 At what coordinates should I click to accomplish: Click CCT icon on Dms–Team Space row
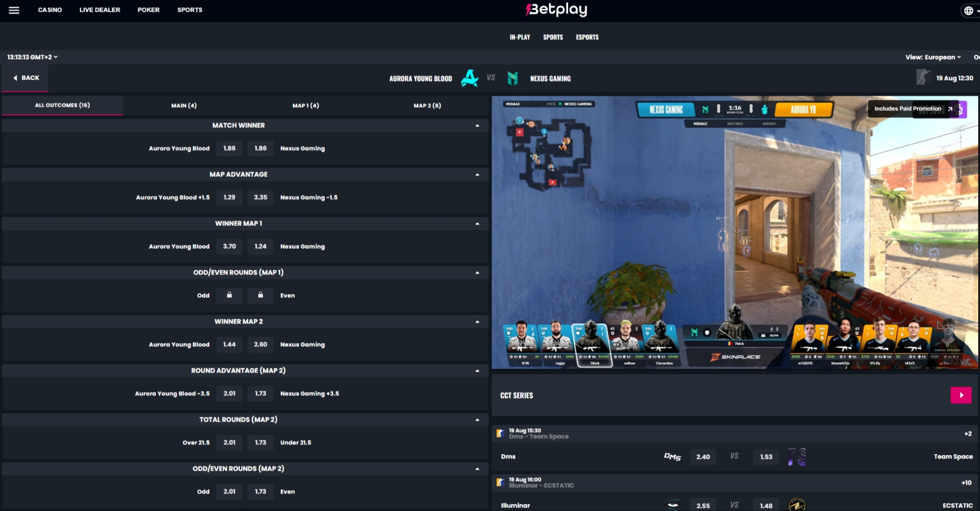pos(500,433)
